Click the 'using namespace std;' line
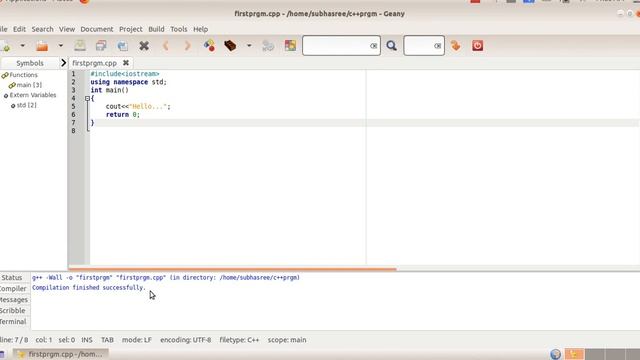640x360 pixels. [129, 82]
